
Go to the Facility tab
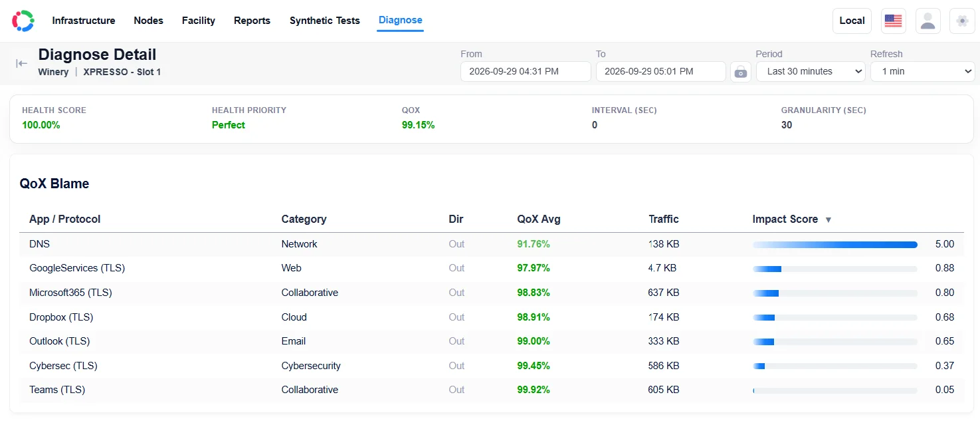[199, 21]
